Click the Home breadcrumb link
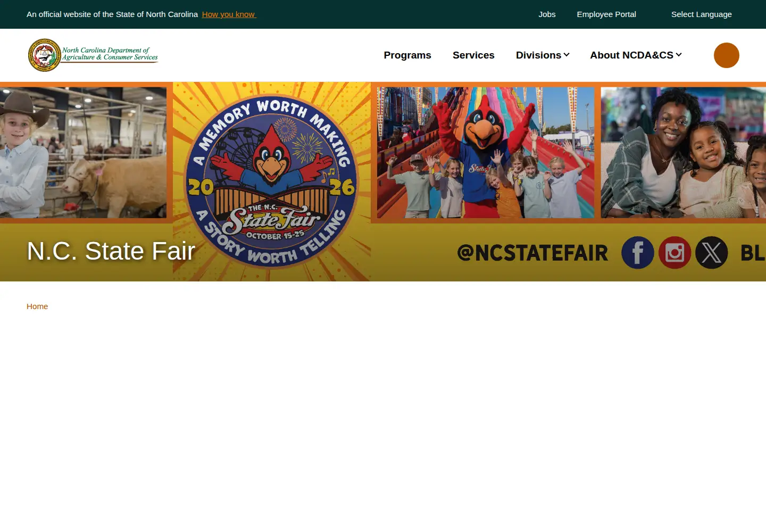 pos(37,306)
